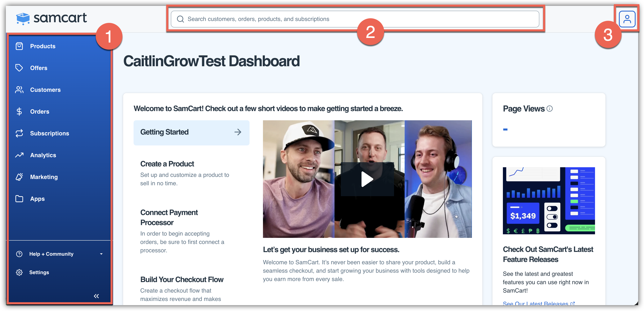This screenshot has height=311, width=644.
Task: Open Settings in the sidebar
Action: 39,272
